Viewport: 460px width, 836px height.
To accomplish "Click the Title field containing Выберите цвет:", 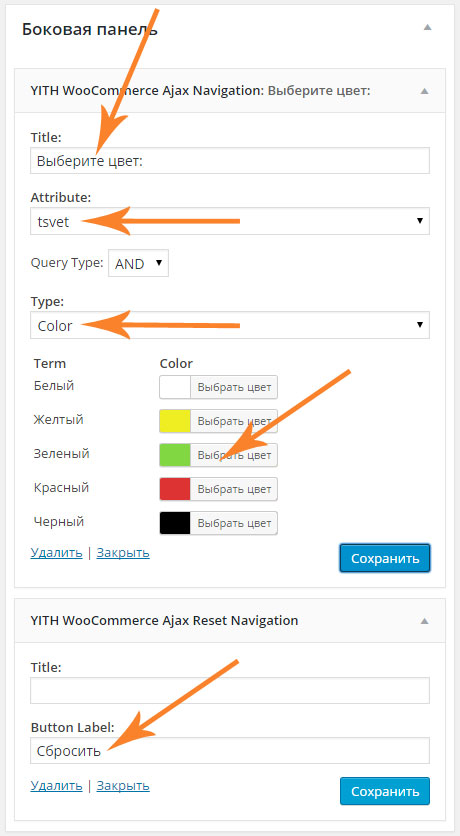I will tap(230, 160).
